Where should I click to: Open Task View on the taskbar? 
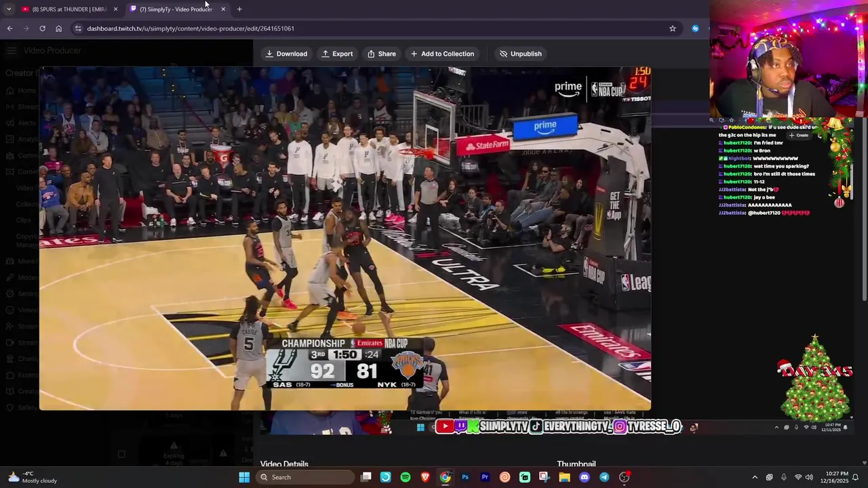coord(366,477)
